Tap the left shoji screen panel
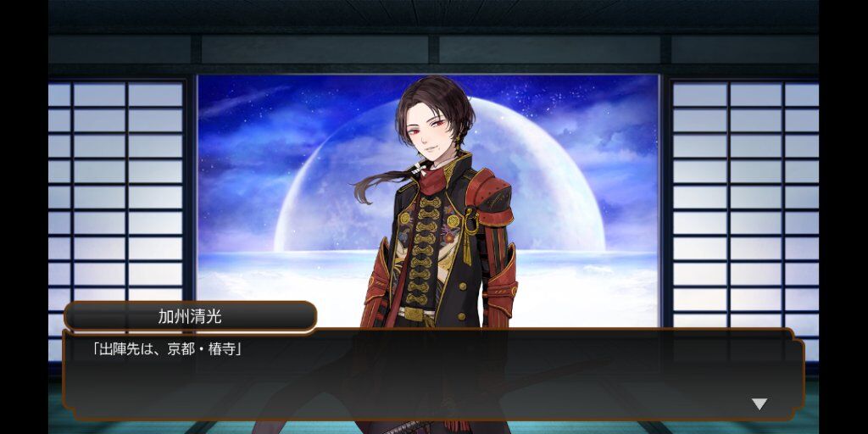The width and height of the screenshot is (868, 434). click(x=115, y=205)
